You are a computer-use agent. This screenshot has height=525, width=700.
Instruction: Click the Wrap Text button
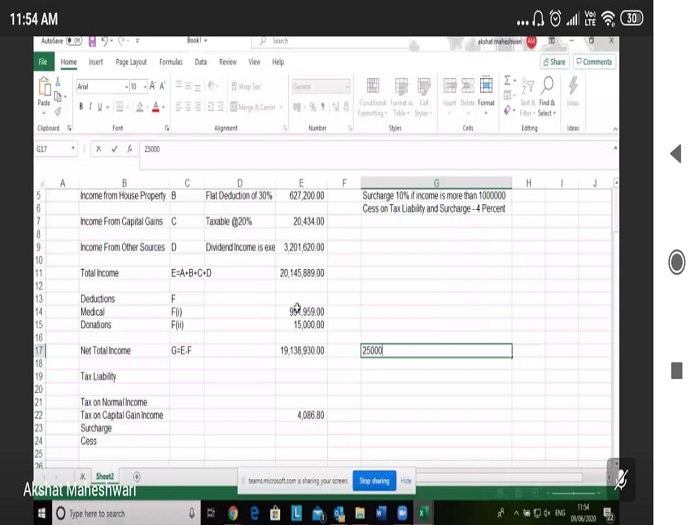pos(246,86)
